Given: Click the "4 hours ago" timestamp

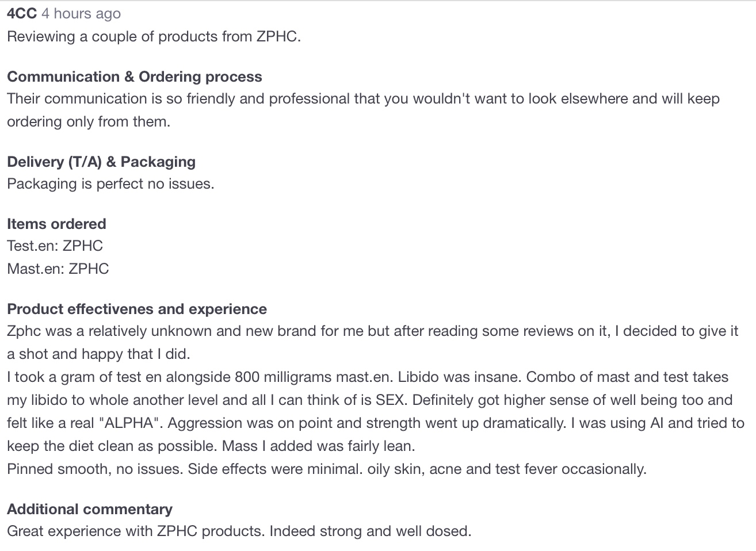Looking at the screenshot, I should 81,14.
